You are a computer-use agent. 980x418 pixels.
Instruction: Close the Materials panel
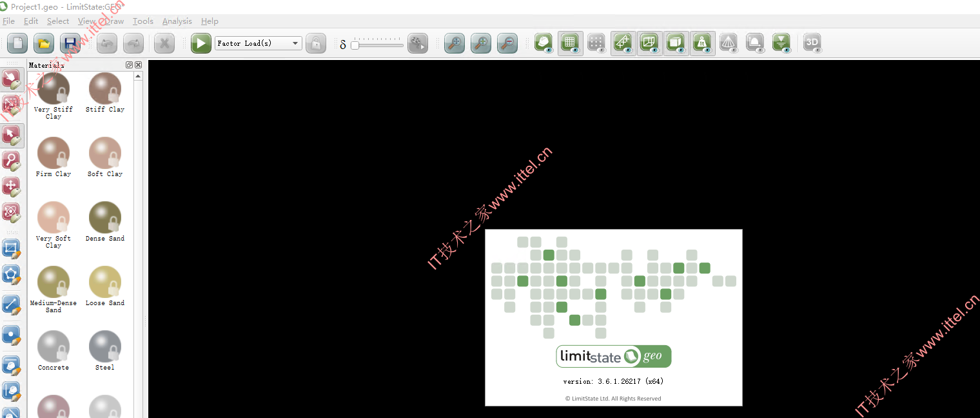[138, 65]
